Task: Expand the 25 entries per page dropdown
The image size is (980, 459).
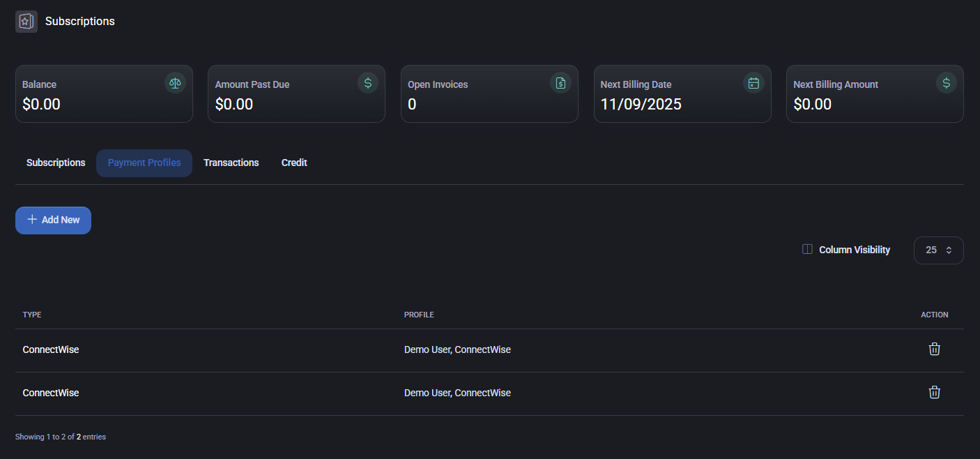Action: tap(938, 250)
